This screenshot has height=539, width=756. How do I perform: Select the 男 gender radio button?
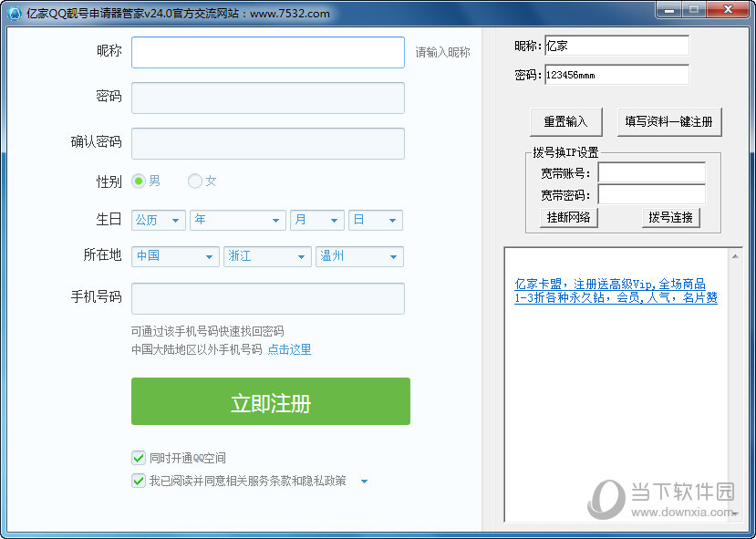tap(139, 181)
